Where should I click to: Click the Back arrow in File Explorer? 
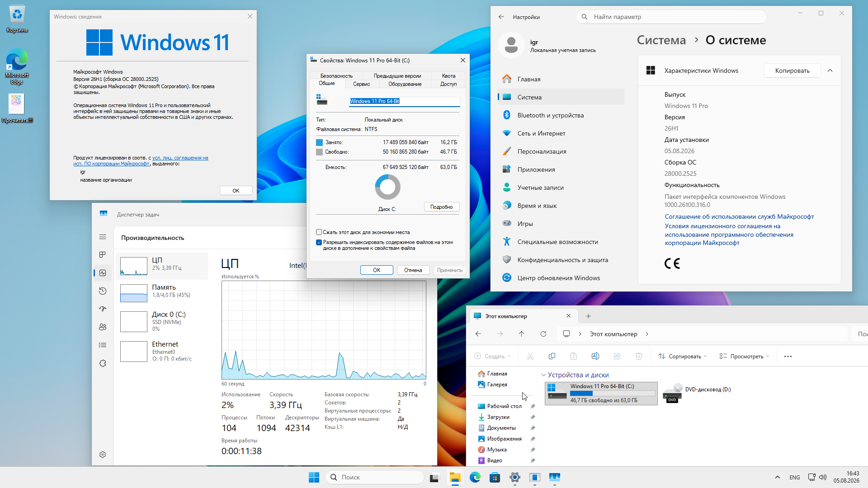point(478,334)
